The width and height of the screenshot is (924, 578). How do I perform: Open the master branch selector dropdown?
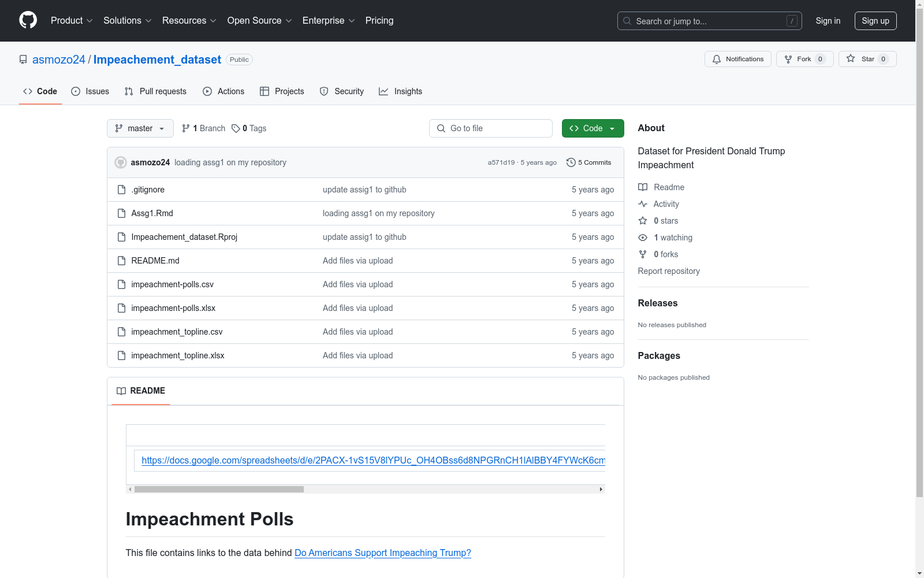[140, 128]
